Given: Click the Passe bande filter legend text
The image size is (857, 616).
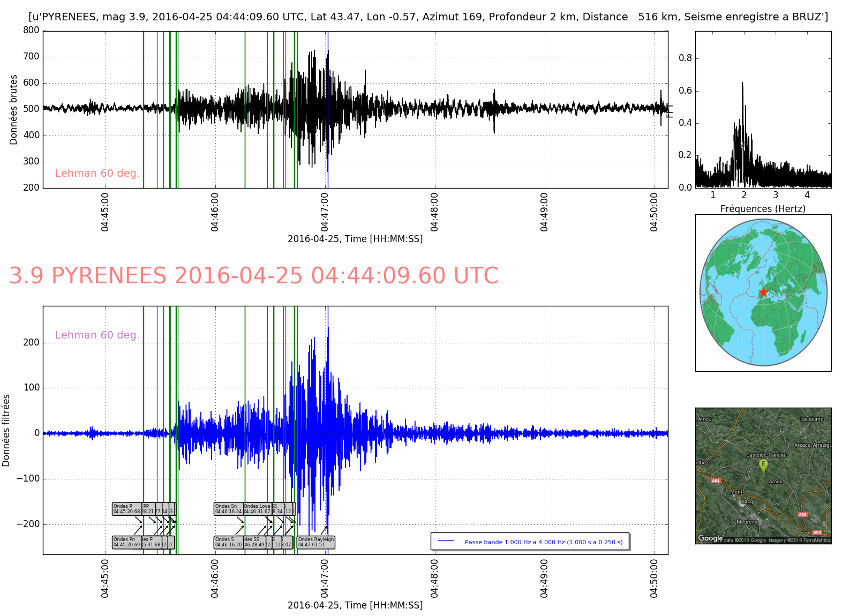Looking at the screenshot, I should (x=543, y=542).
